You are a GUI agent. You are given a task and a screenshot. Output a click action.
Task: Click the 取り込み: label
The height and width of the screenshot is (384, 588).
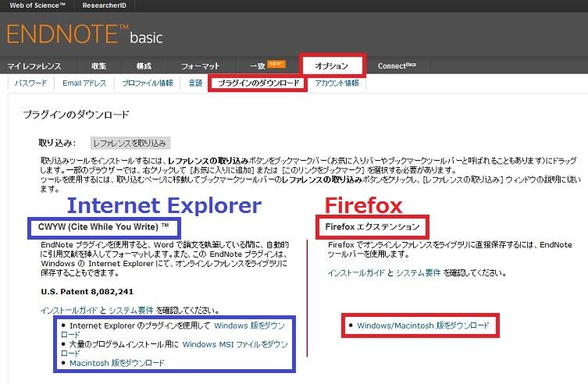tap(57, 143)
